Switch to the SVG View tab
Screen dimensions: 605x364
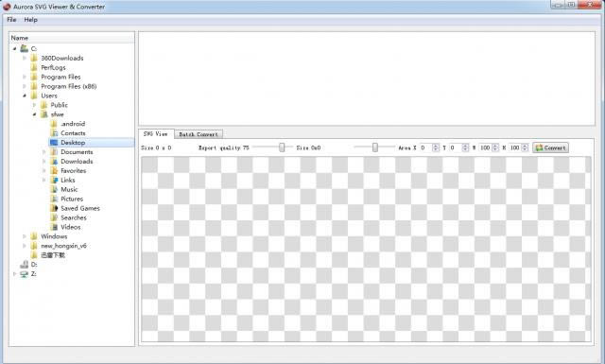tap(156, 134)
